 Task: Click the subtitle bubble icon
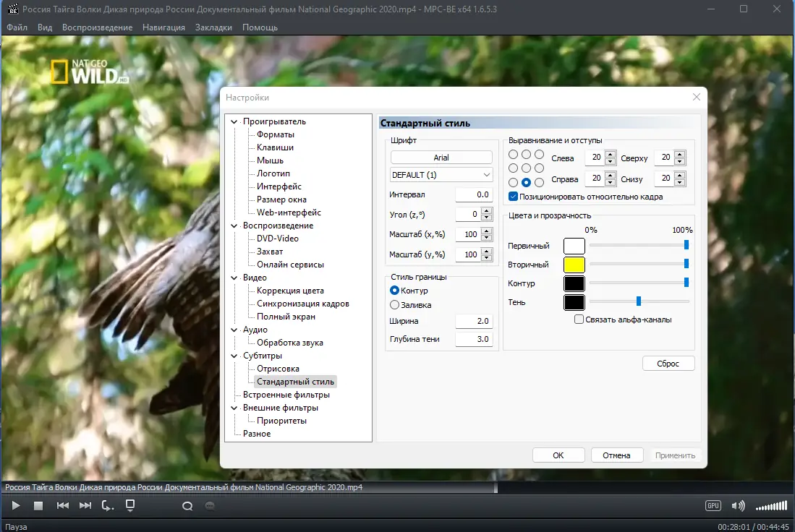pyautogui.click(x=187, y=506)
